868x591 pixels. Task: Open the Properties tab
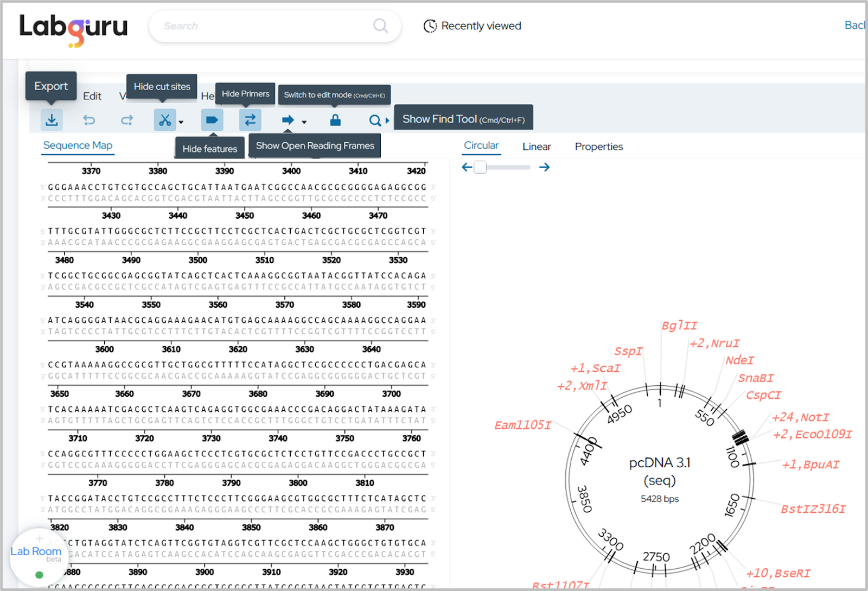(x=599, y=147)
